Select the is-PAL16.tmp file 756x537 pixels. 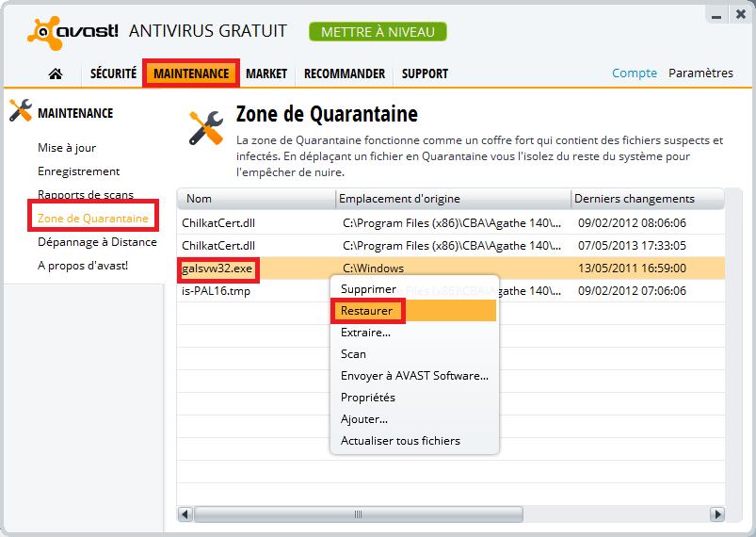(216, 291)
